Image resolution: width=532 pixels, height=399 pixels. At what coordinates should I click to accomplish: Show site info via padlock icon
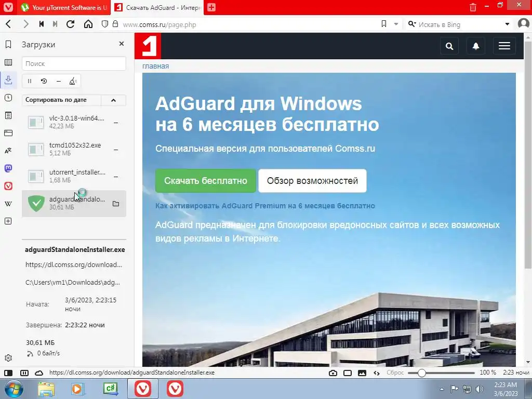click(115, 24)
